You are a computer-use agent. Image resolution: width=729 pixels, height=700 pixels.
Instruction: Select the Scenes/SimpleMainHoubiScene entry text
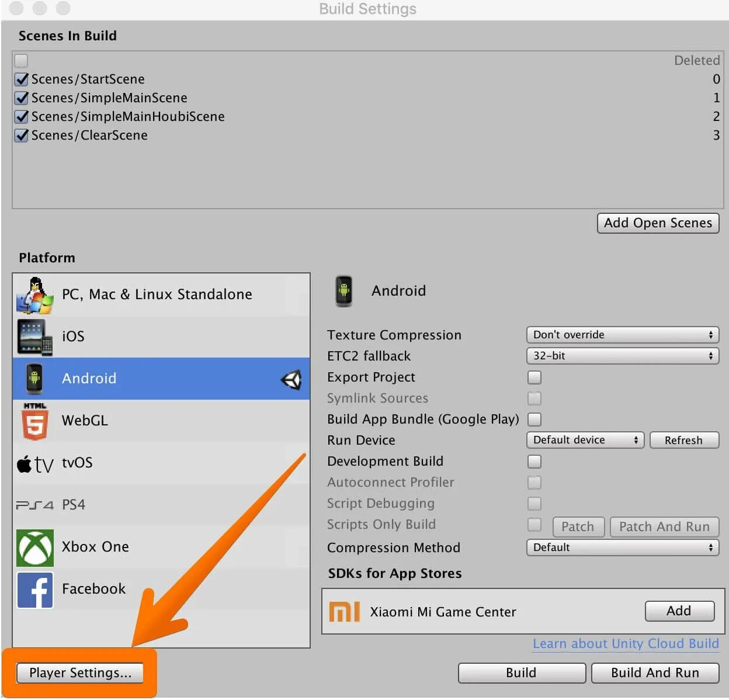point(128,116)
